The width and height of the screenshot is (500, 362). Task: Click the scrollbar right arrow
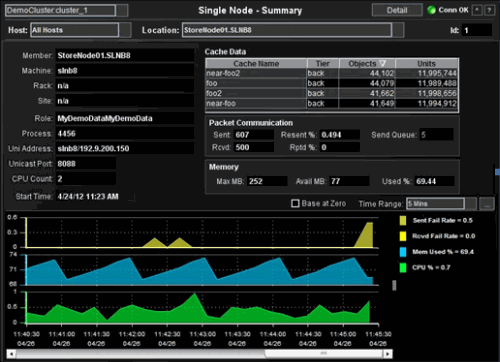tap(388, 354)
